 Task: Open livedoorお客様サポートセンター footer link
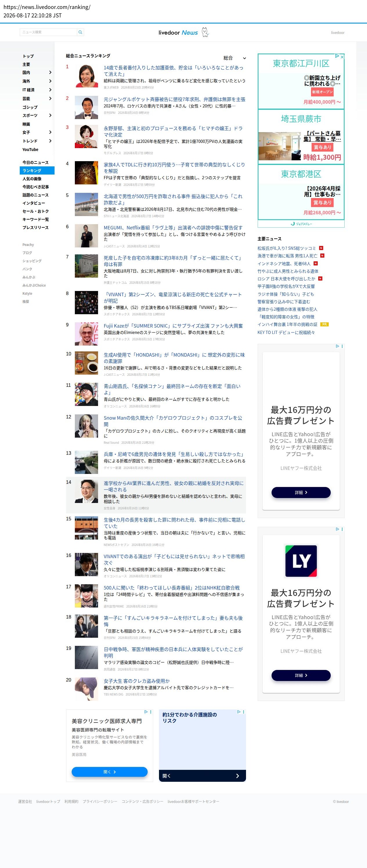[x=193, y=801]
